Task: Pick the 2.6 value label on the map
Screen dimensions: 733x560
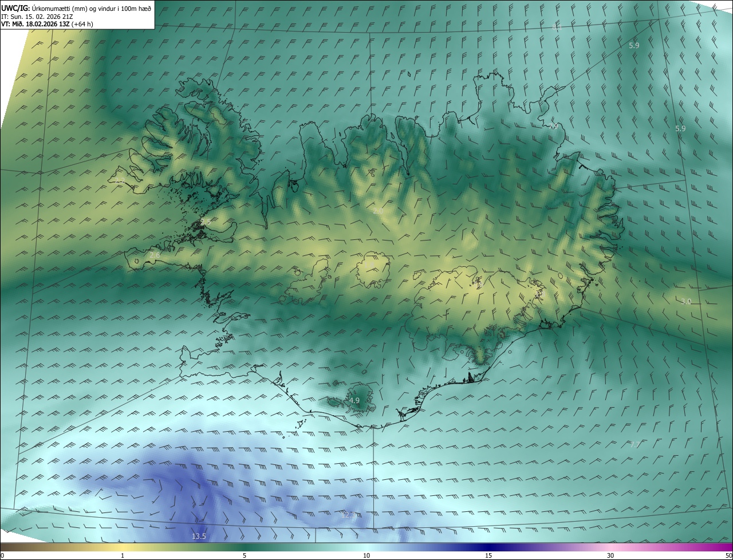Action: 155,255
